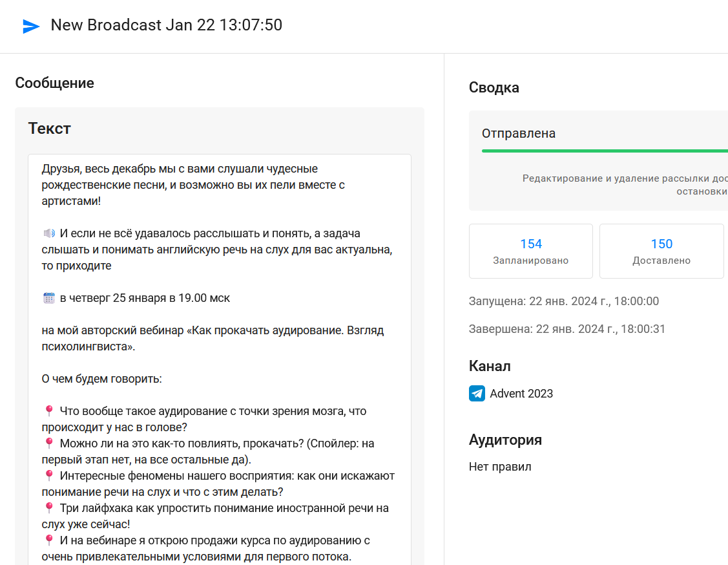The height and width of the screenshot is (565, 728).
Task: Click the Telegram channel icon
Action: [477, 394]
